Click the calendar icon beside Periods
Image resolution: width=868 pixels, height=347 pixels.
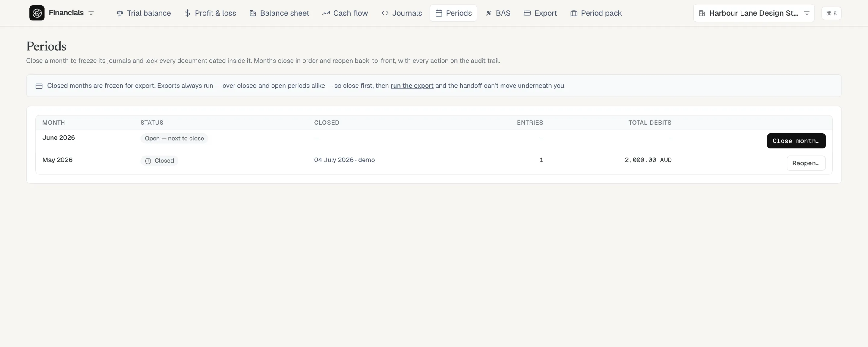tap(439, 13)
